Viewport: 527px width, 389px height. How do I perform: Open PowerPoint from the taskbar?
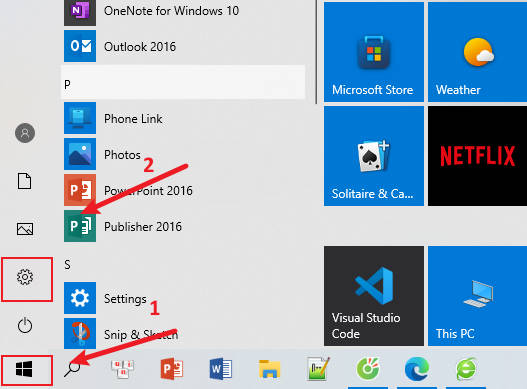coord(172,369)
